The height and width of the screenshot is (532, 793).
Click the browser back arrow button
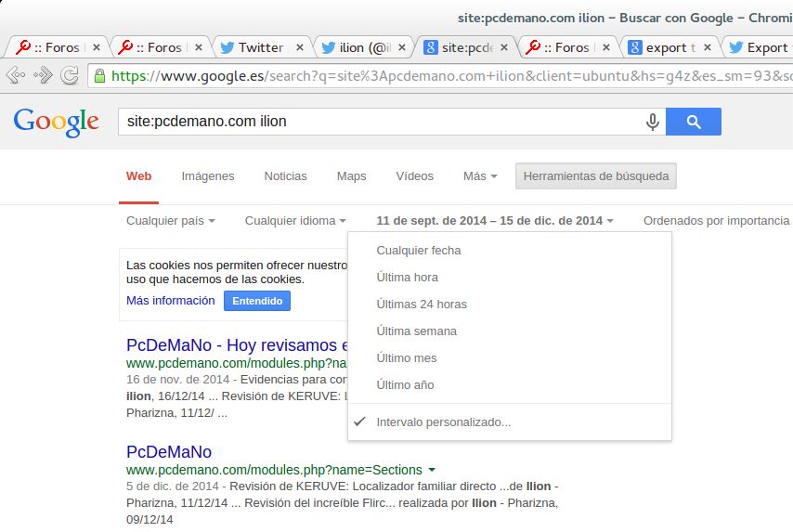(x=15, y=76)
